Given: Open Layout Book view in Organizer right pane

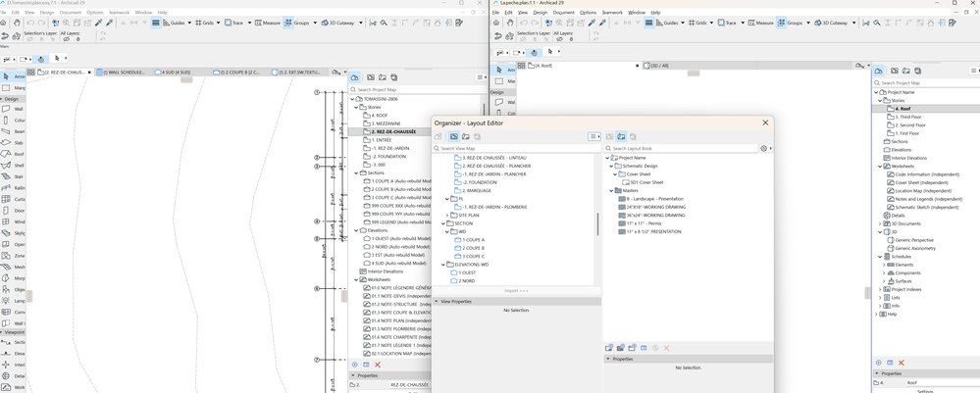Looking at the screenshot, I should point(622,136).
